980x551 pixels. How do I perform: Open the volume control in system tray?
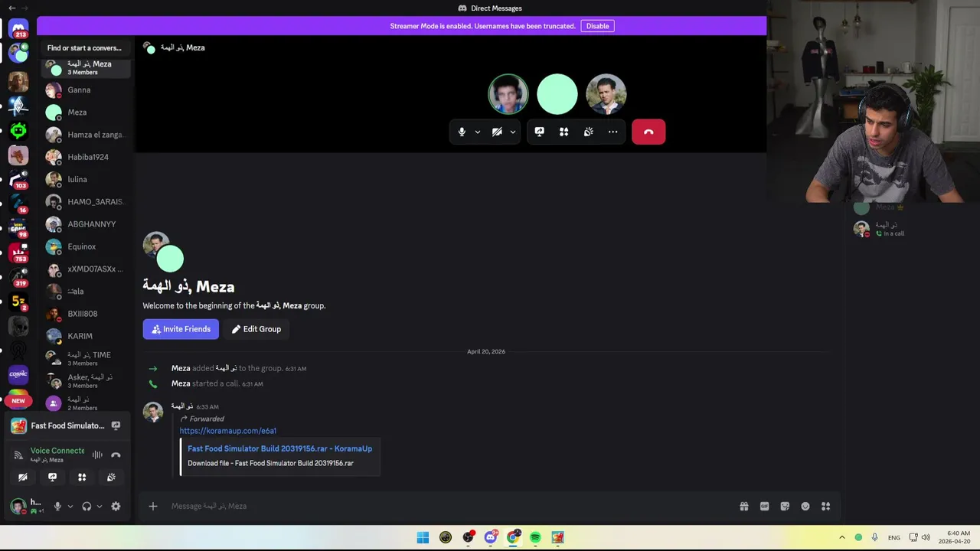926,537
